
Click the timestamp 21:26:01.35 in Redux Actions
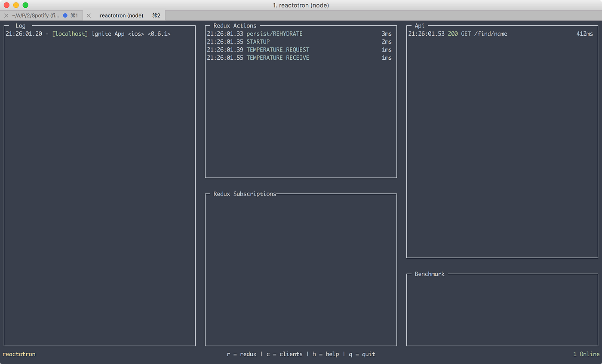(x=225, y=42)
